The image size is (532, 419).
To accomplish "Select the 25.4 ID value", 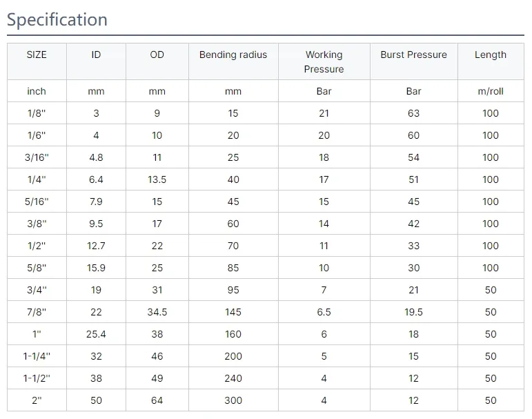I will pyautogui.click(x=96, y=334).
